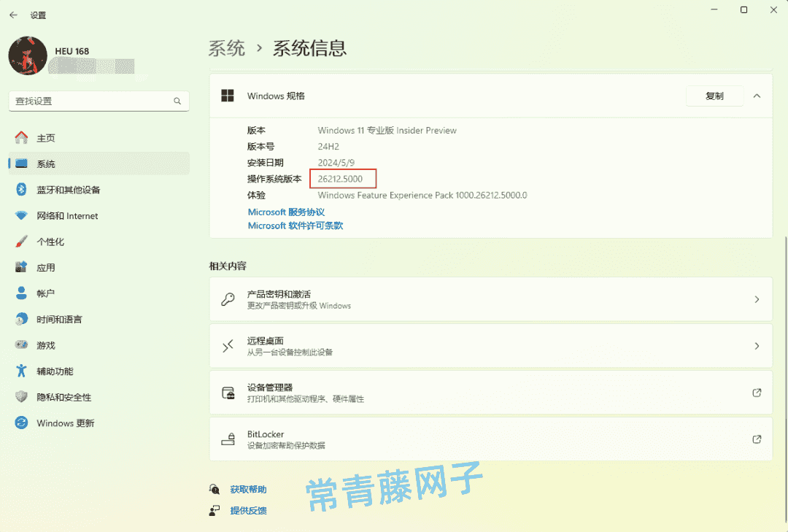Open 远程桌面 chevron arrow

coord(757,346)
